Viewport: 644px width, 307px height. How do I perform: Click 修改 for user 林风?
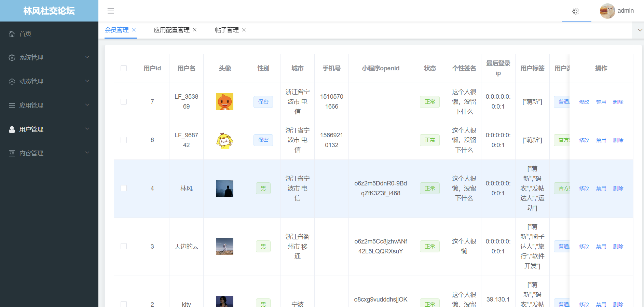click(x=584, y=189)
